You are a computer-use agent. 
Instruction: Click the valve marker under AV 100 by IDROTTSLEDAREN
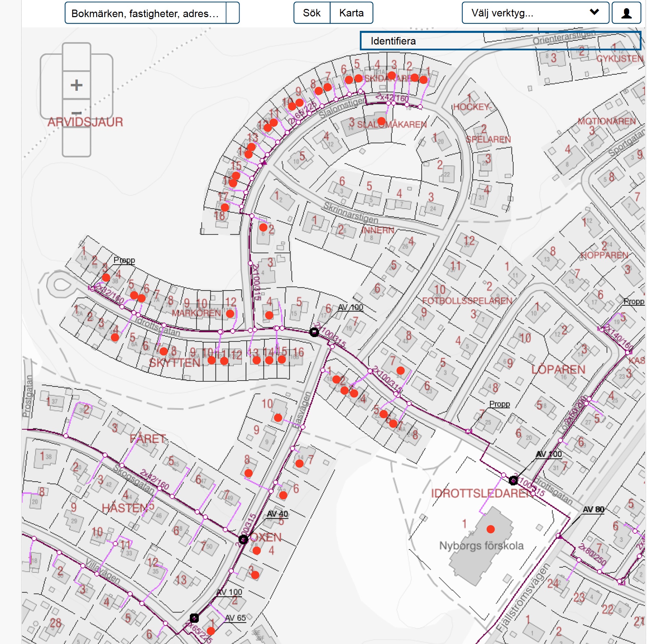pos(513,481)
